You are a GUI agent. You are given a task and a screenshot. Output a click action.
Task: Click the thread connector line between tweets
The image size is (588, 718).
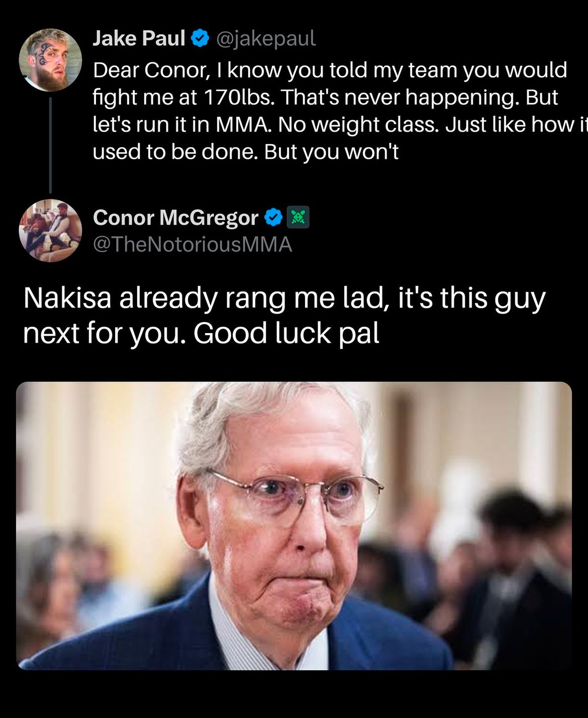pos(50,145)
